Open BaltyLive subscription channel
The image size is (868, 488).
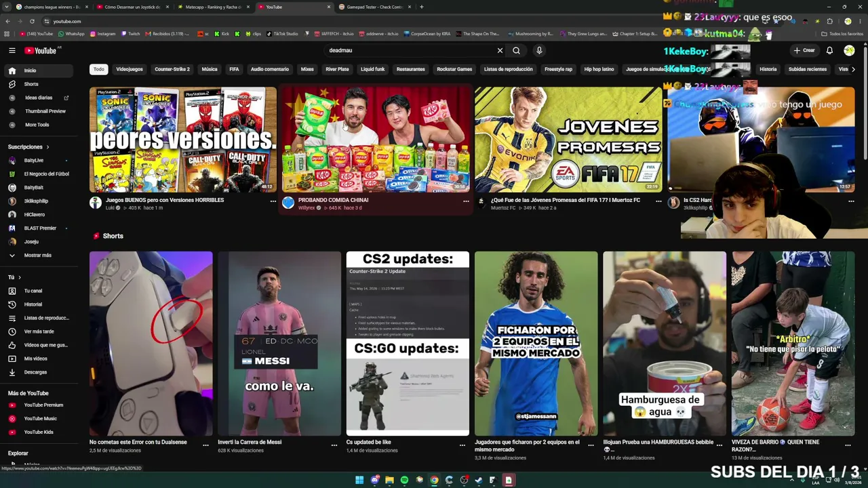coord(39,161)
